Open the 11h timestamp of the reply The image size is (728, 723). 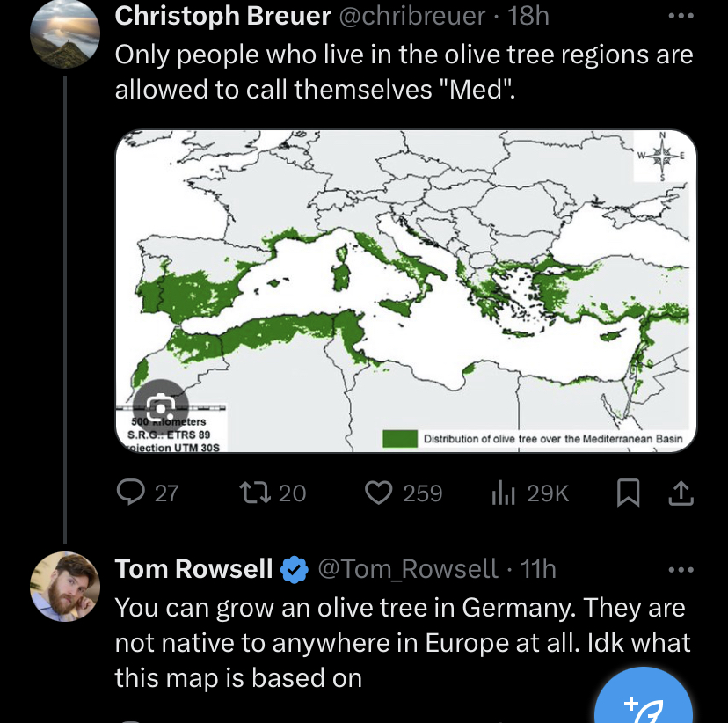(x=538, y=570)
